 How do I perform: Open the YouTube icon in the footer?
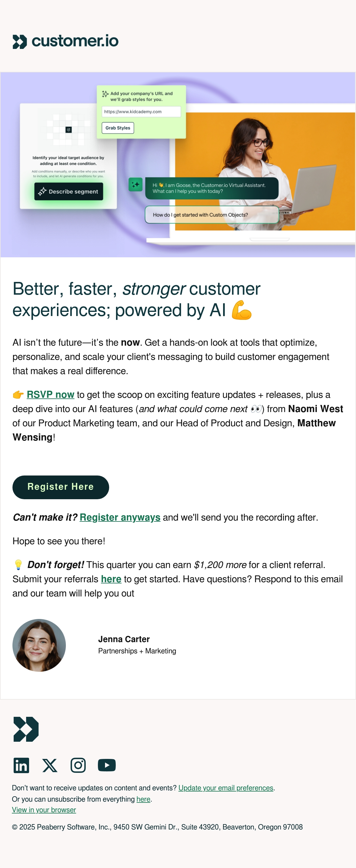(107, 765)
